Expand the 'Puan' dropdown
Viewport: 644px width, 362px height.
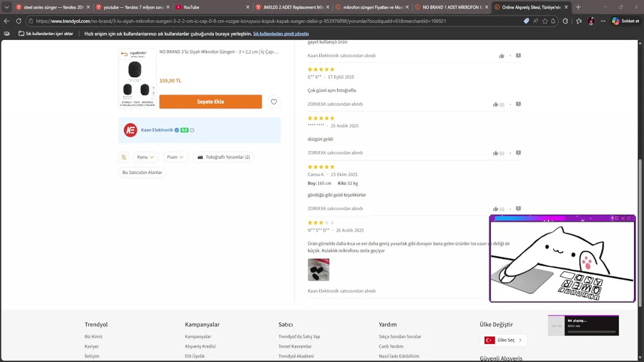click(x=176, y=157)
